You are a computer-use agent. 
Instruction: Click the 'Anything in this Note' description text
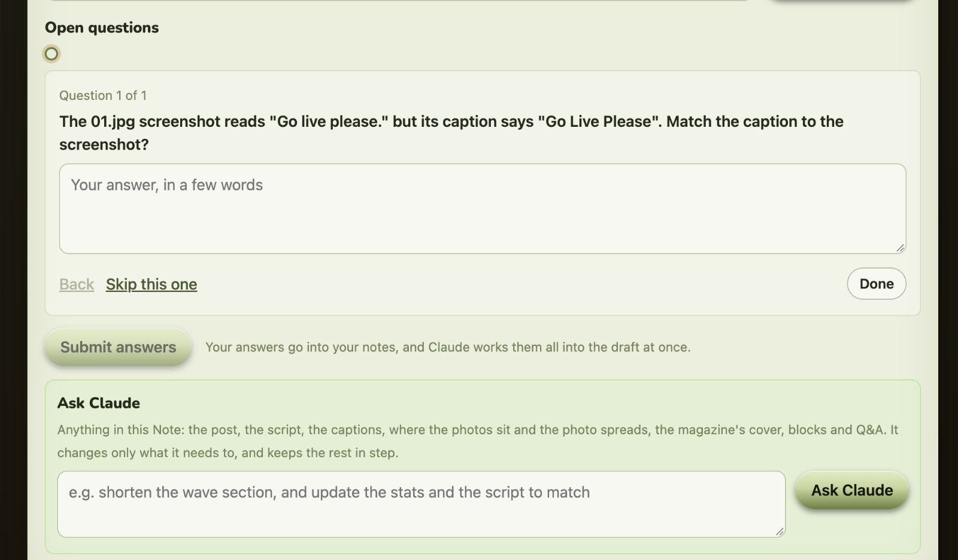click(x=478, y=441)
